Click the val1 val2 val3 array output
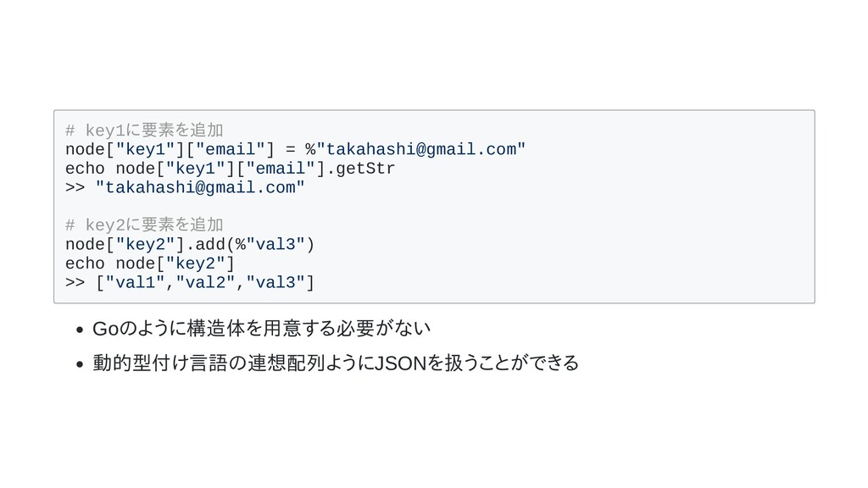This screenshot has height=488, width=868. click(205, 283)
